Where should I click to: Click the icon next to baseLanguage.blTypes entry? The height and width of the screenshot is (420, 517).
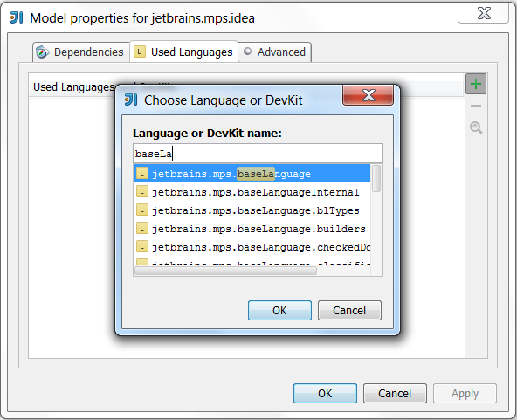(142, 210)
